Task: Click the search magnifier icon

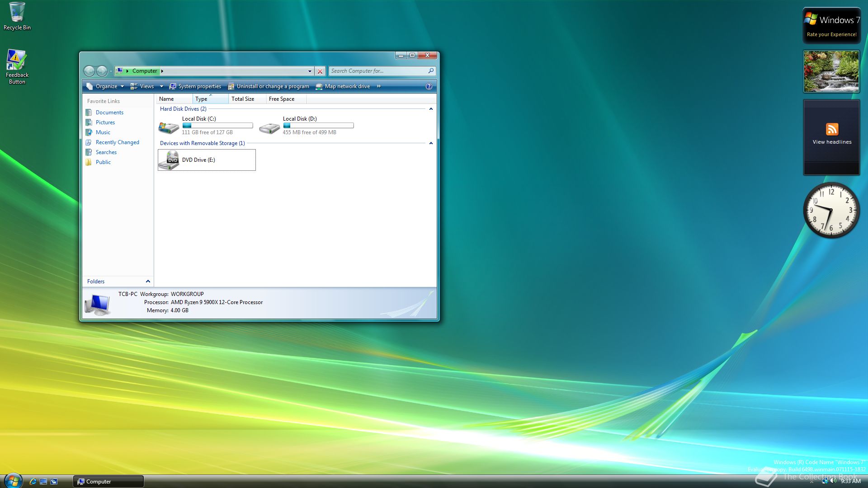Action: point(431,71)
